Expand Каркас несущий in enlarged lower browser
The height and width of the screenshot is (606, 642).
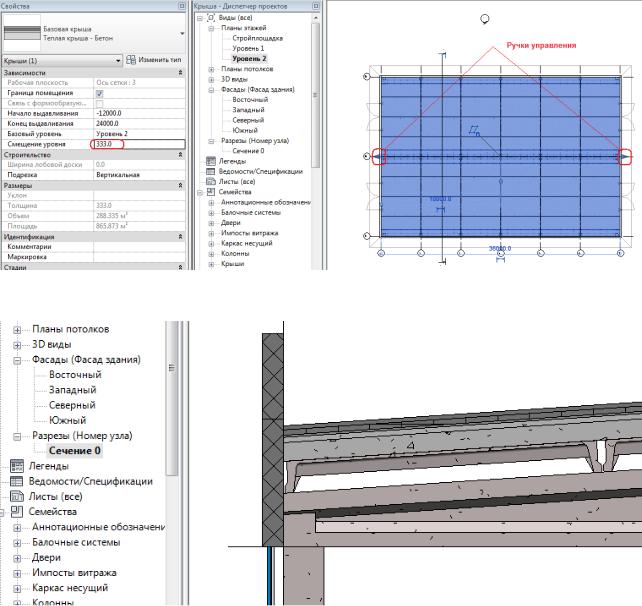(x=17, y=589)
